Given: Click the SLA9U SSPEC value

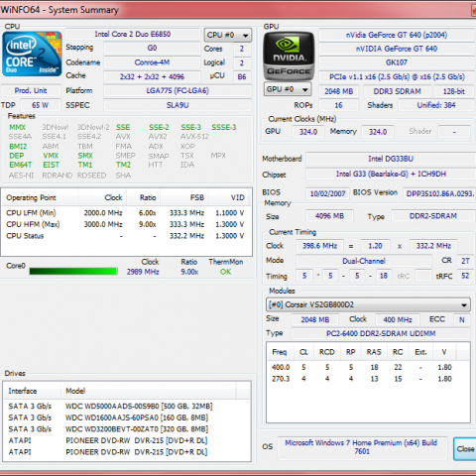Looking at the screenshot, I should pyautogui.click(x=178, y=105).
